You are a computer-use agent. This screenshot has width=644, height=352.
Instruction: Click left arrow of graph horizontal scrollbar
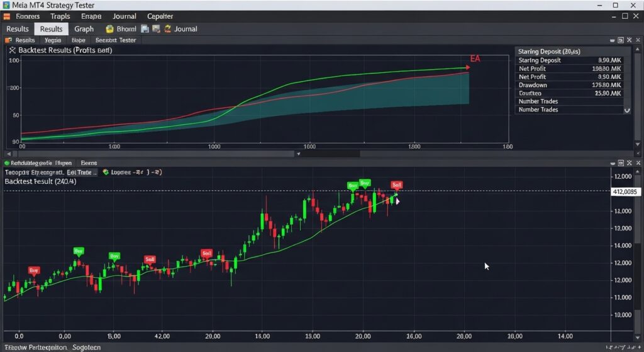9,154
